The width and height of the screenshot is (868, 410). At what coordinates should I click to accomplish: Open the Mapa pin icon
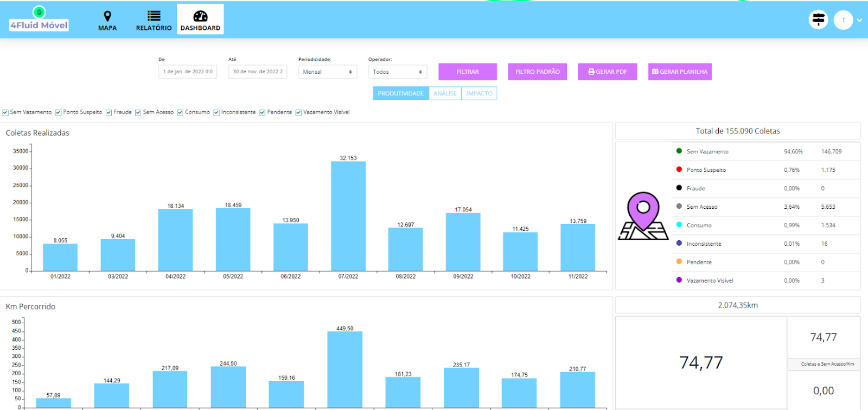coord(107,16)
